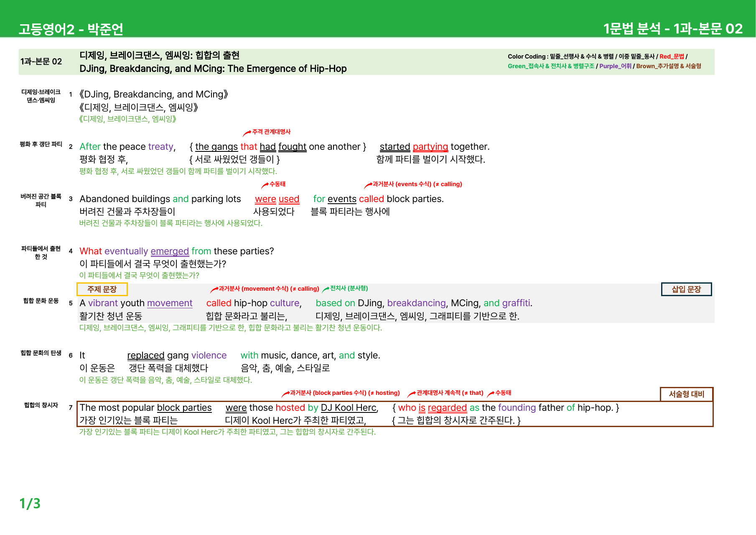Click 'with music, dance, art, and style.'

click(x=311, y=356)
